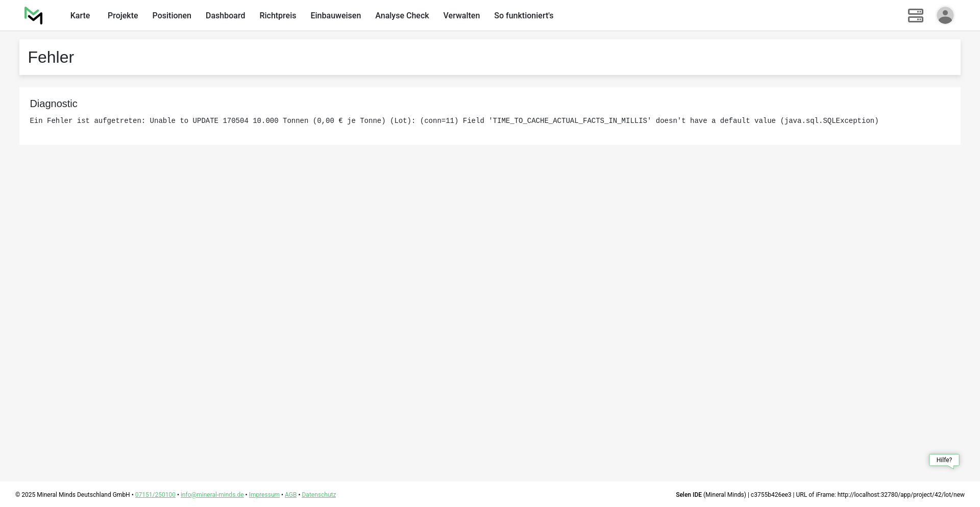Open the Einbauweisen section
The height and width of the screenshot is (507, 980).
coord(335,16)
